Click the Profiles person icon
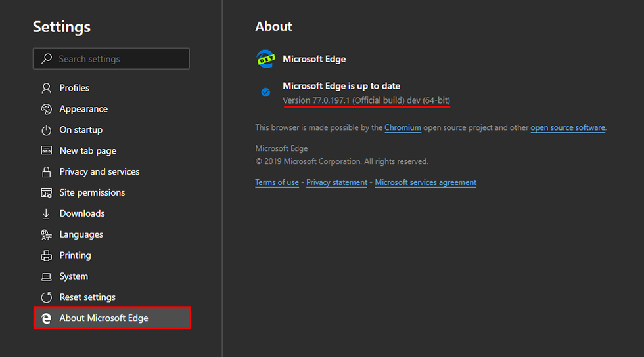The height and width of the screenshot is (357, 644). click(x=47, y=88)
